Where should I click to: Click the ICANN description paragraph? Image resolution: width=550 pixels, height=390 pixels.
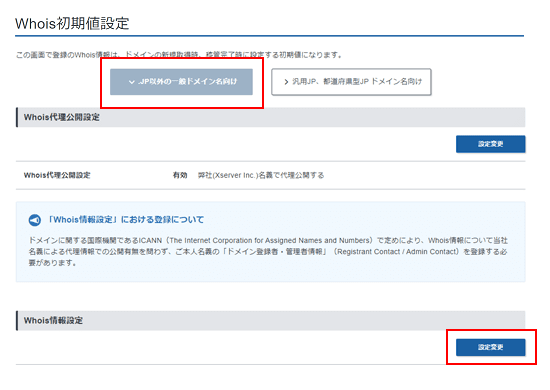268,251
